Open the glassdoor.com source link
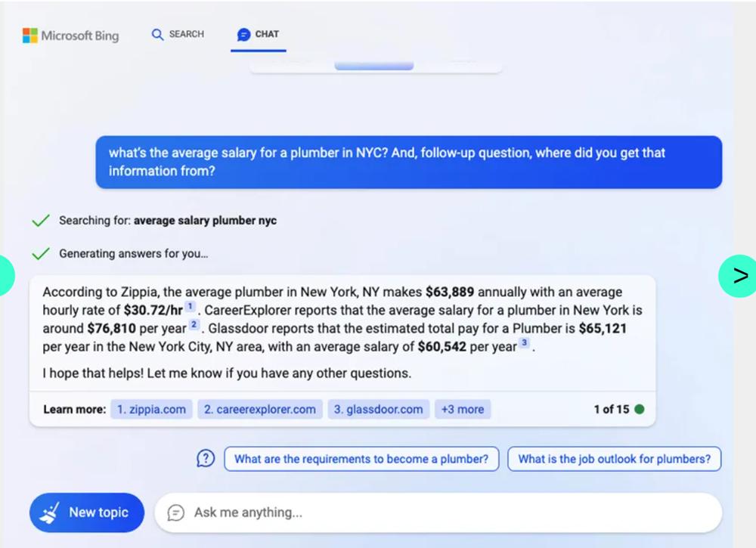The image size is (756, 548). tap(379, 409)
